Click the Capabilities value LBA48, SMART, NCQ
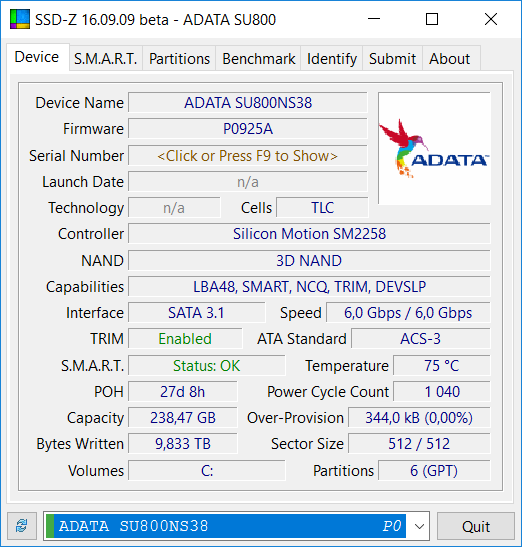522x547 pixels. [x=310, y=287]
